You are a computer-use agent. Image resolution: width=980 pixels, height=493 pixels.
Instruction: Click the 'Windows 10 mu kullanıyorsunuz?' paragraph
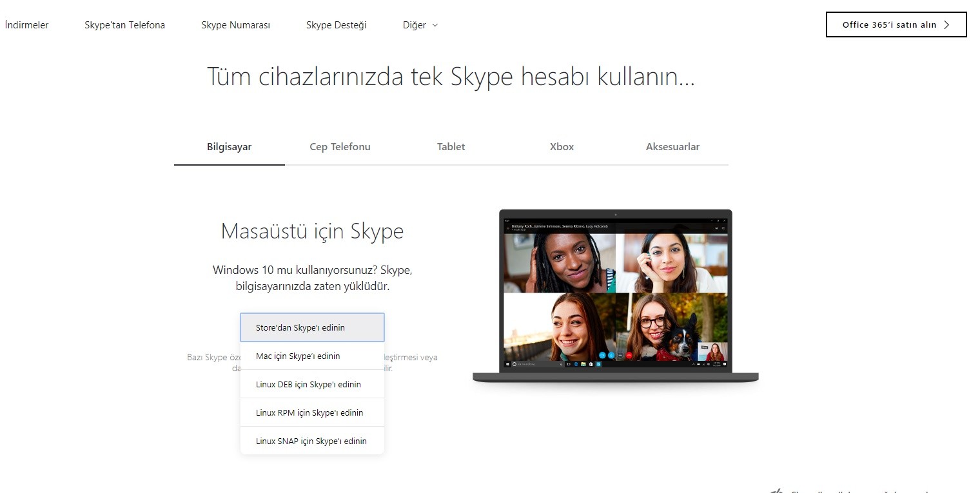coord(312,278)
